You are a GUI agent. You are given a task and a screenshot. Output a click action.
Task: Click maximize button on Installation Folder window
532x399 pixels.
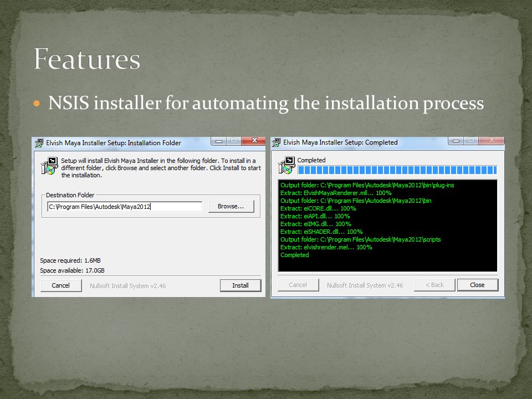point(234,140)
